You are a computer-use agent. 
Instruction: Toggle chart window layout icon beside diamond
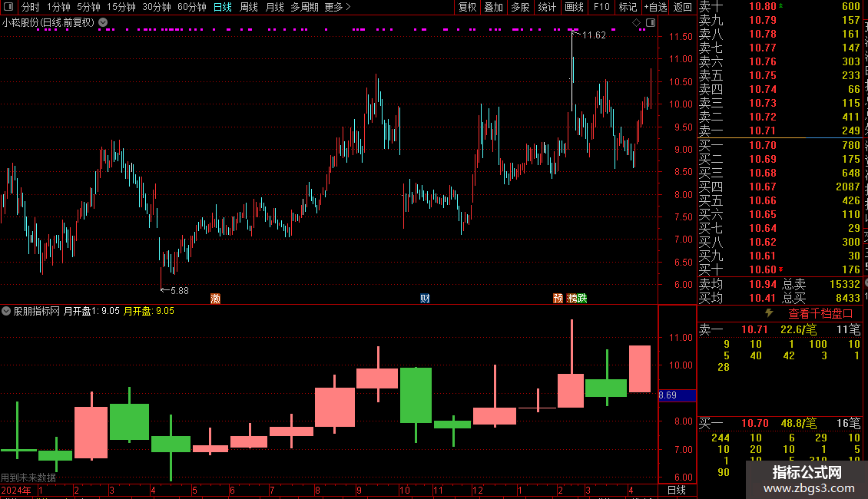click(x=651, y=23)
